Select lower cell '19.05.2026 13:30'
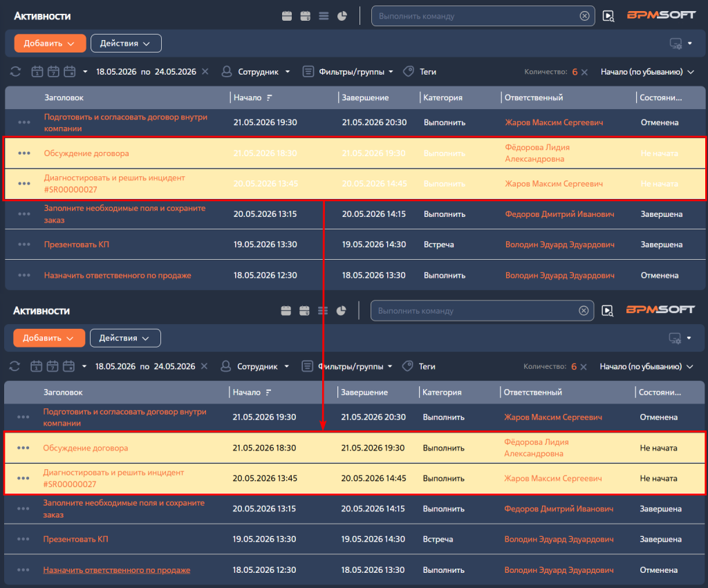The image size is (708, 588). pyautogui.click(x=265, y=539)
